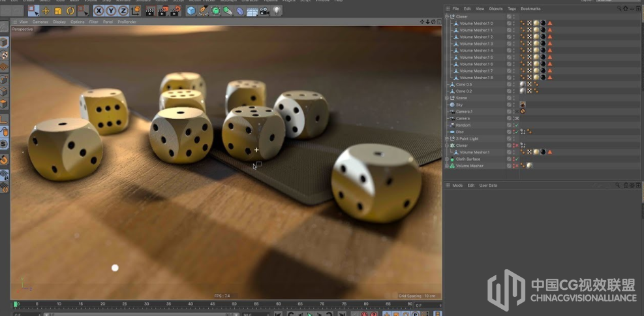644x316 pixels.
Task: Click the Attribute Manager search icon
Action: point(617,185)
